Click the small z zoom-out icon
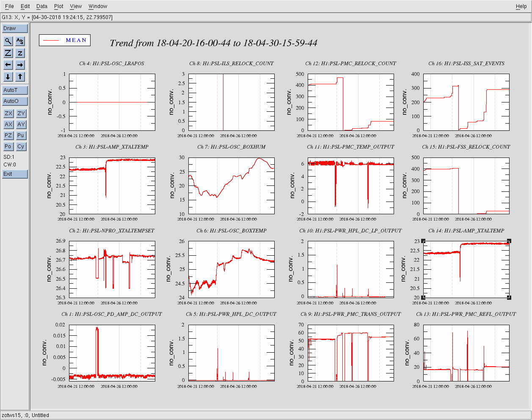Screen dimensions: 532x420 [20, 53]
